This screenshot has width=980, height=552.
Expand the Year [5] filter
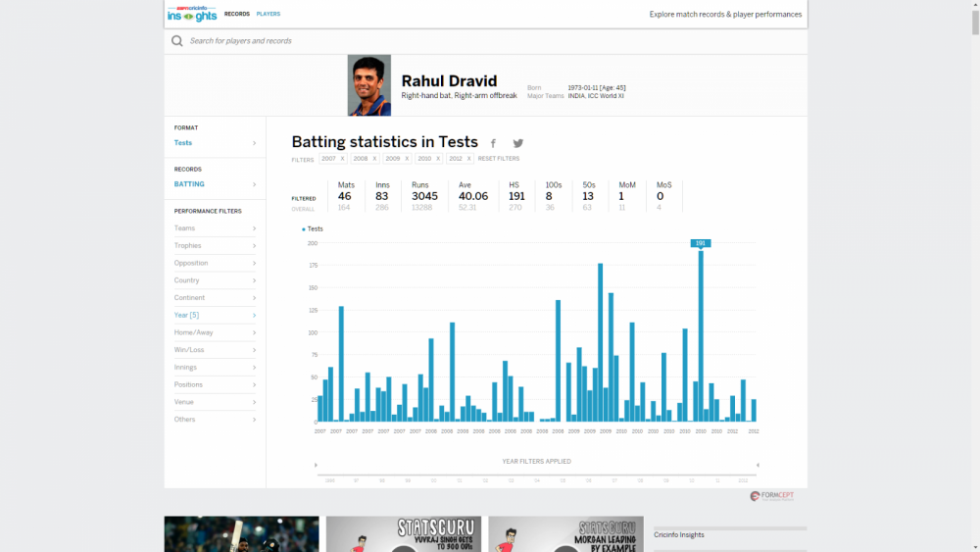click(x=215, y=315)
